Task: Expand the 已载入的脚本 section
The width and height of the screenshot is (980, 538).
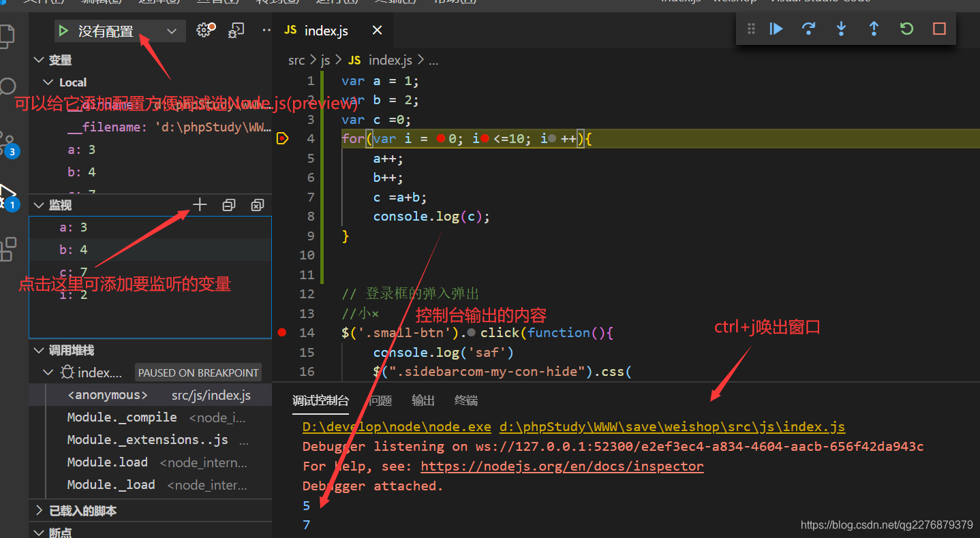Action: click(39, 511)
